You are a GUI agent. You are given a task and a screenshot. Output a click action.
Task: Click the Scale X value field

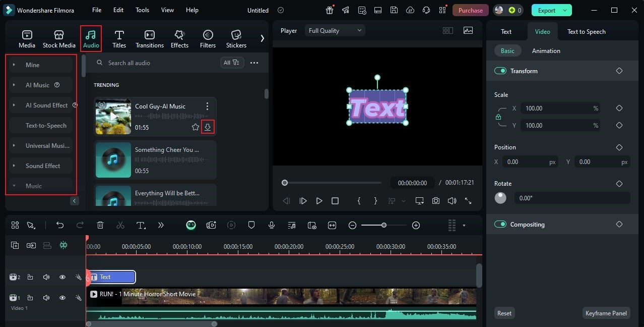pos(561,108)
